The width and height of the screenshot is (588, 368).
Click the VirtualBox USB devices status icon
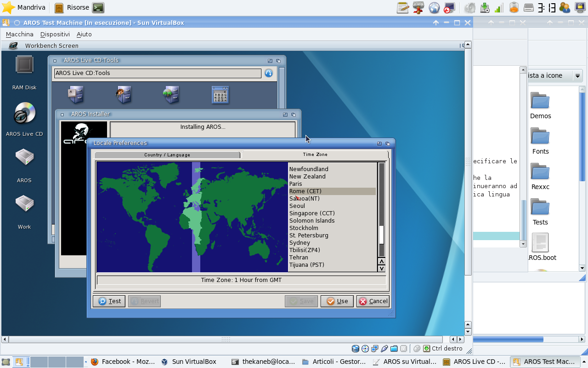pyautogui.click(x=384, y=349)
